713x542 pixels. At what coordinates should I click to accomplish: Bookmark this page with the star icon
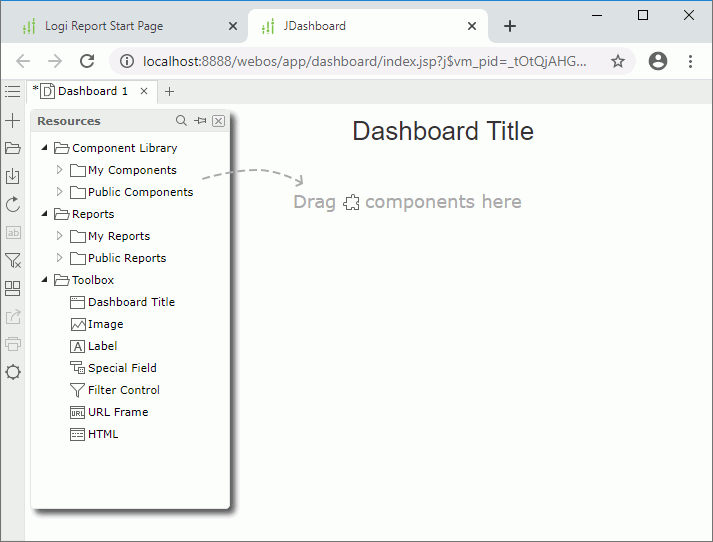point(618,61)
